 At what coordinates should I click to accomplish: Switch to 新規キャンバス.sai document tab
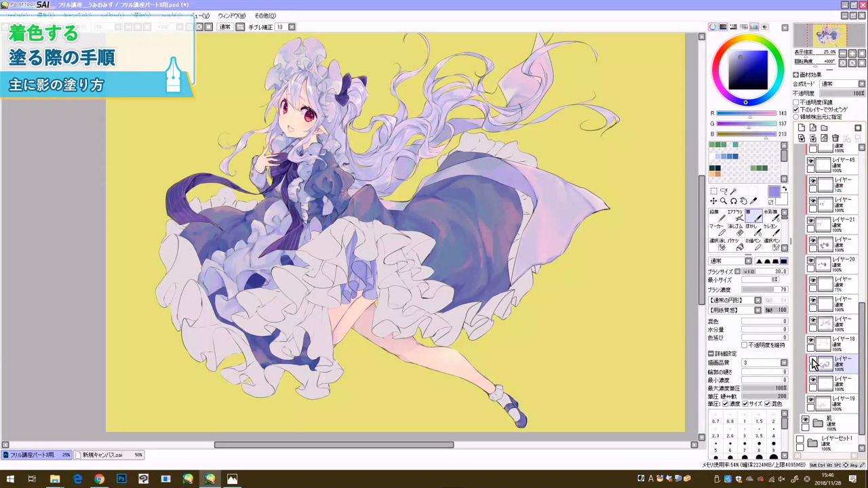pyautogui.click(x=109, y=455)
